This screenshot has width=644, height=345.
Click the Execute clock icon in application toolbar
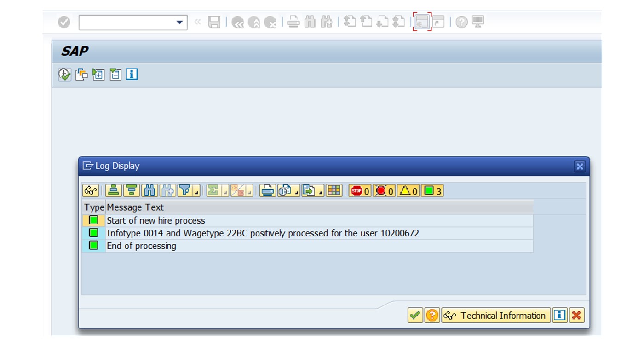pyautogui.click(x=64, y=75)
